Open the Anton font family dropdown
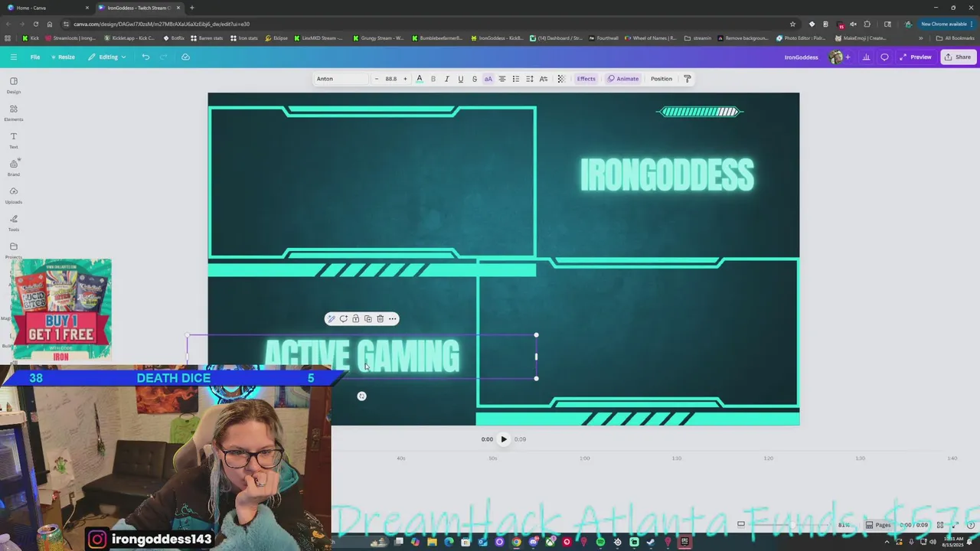 point(341,79)
